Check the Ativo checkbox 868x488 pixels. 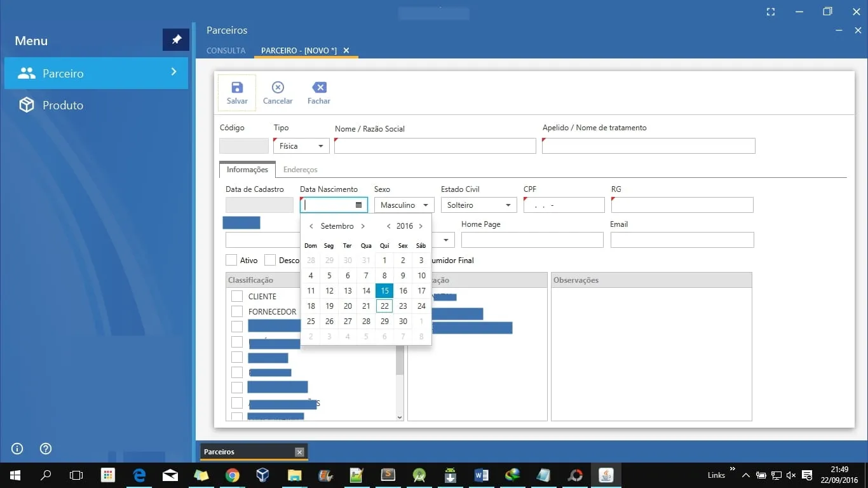pyautogui.click(x=232, y=261)
